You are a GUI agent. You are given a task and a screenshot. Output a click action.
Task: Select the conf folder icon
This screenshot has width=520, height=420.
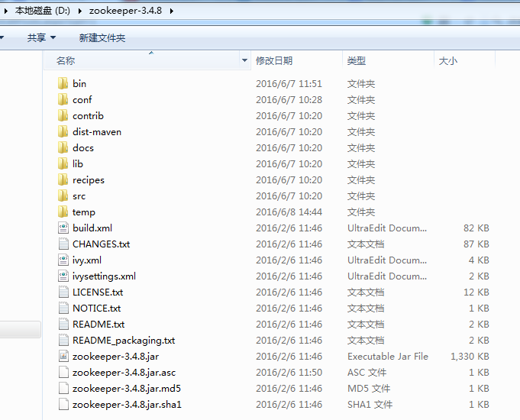[x=63, y=99]
